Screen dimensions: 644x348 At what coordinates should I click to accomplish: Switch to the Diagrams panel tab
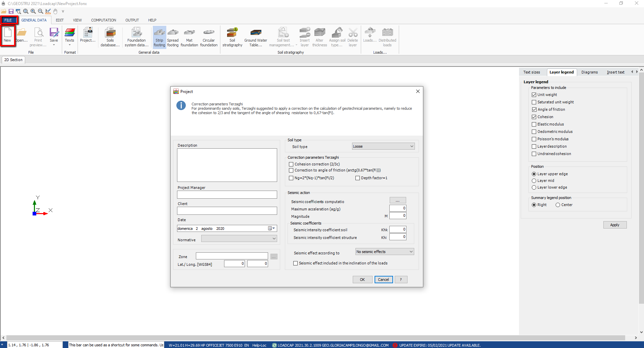590,72
